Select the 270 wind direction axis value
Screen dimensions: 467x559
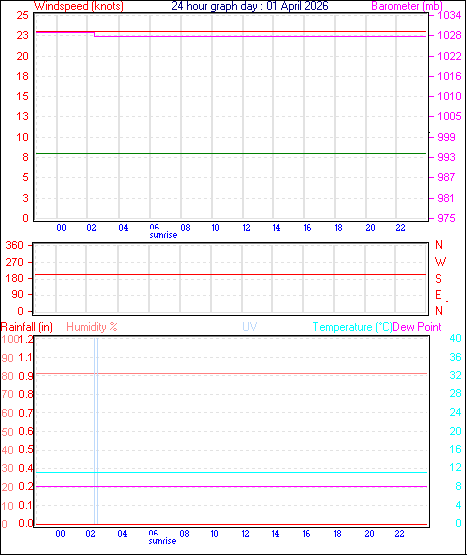14,262
